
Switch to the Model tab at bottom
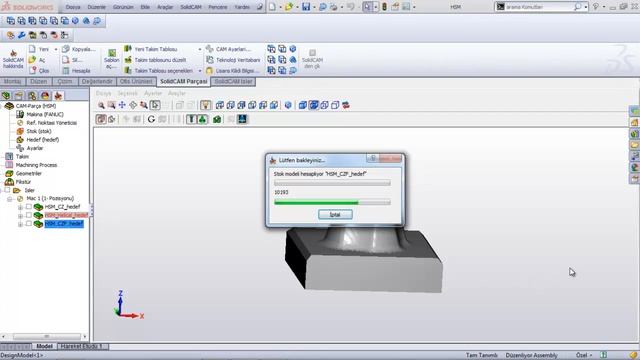44,346
